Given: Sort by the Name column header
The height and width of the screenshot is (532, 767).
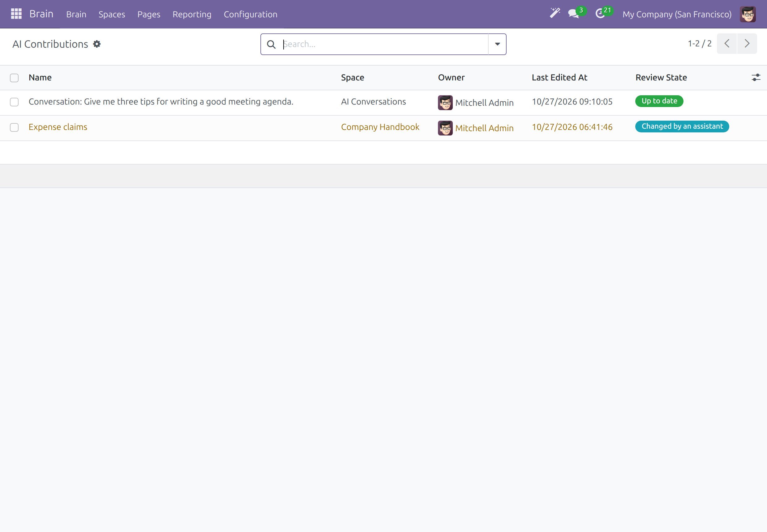Looking at the screenshot, I should click(x=40, y=78).
